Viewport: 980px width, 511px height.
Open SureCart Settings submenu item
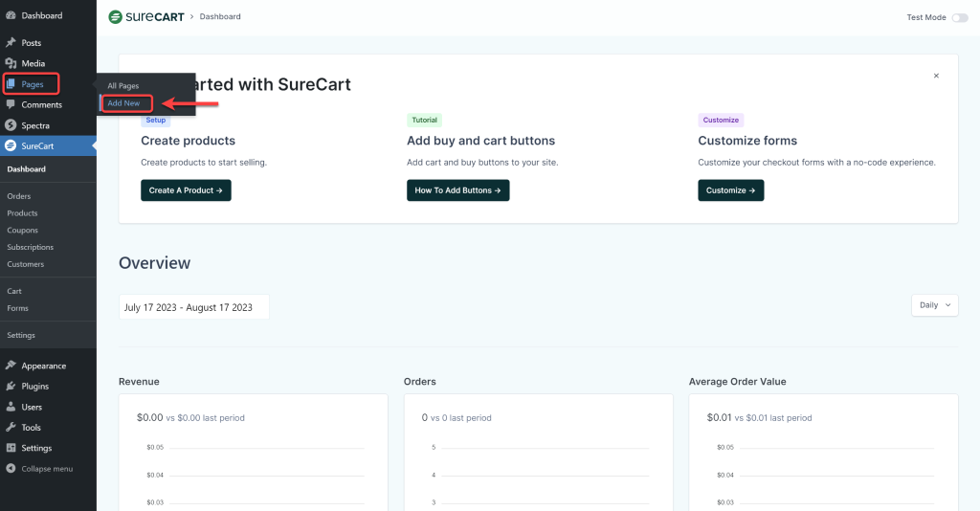21,335
